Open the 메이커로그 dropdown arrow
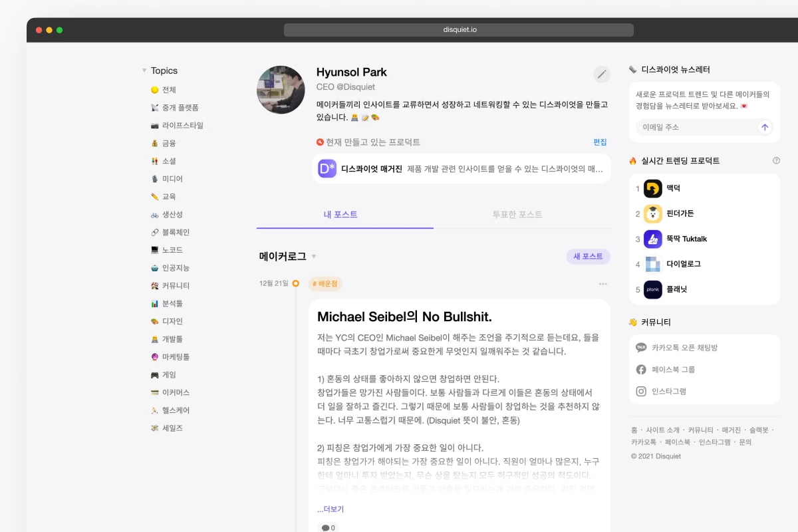 pos(314,257)
